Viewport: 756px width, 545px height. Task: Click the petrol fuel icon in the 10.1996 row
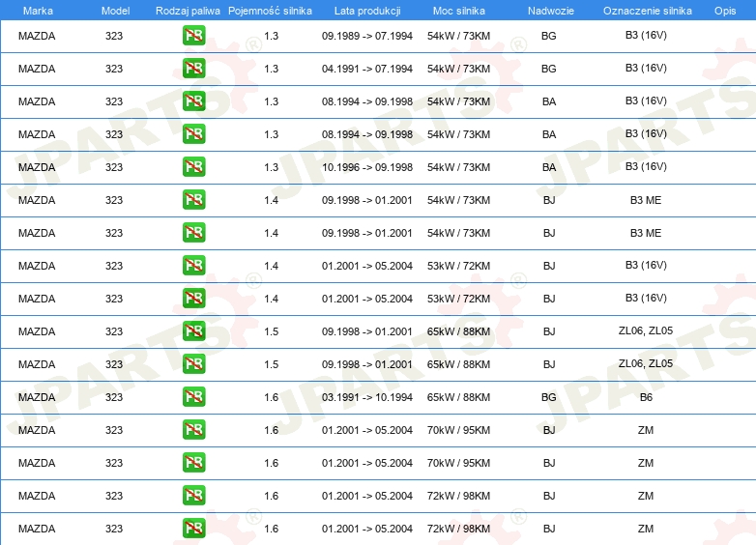click(193, 167)
